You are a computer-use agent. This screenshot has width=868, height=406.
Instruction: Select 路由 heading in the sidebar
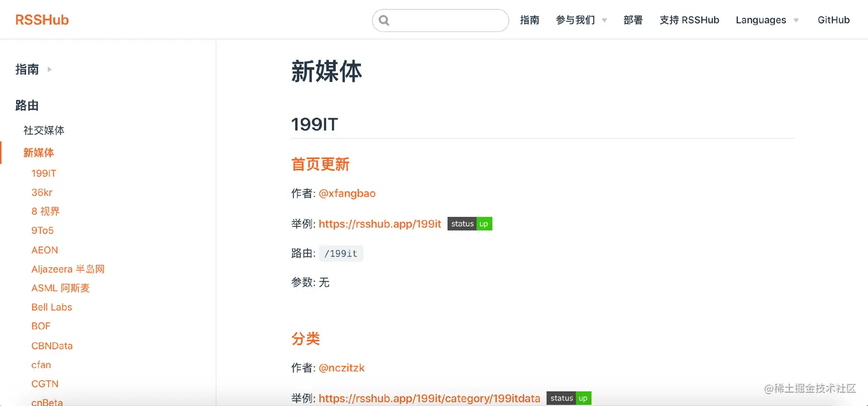tap(27, 106)
